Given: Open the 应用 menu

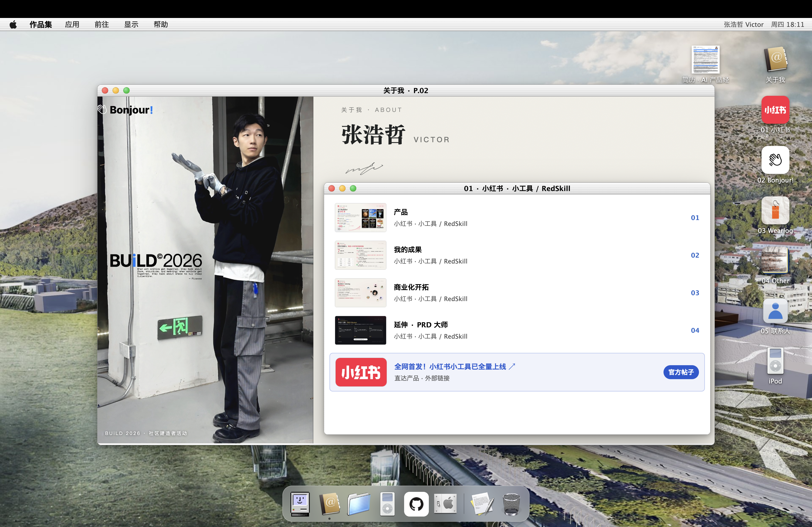Looking at the screenshot, I should click(72, 24).
